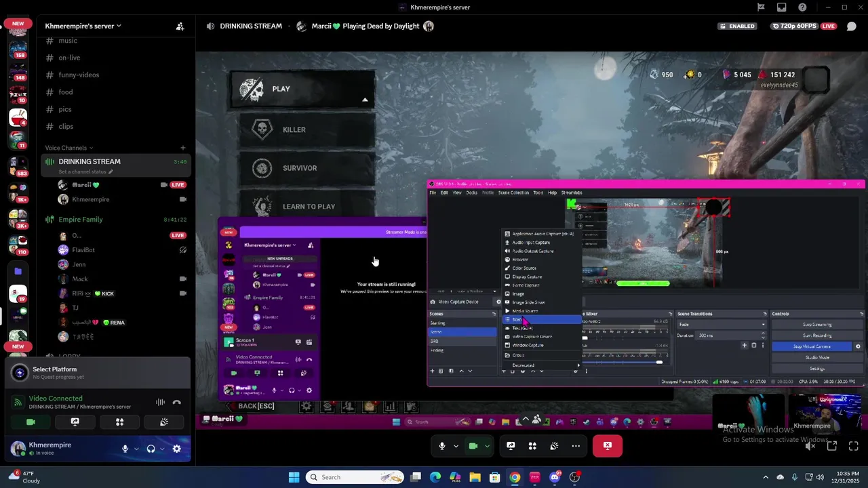
Task: Open the server icon with the 158 badge
Action: tap(18, 49)
